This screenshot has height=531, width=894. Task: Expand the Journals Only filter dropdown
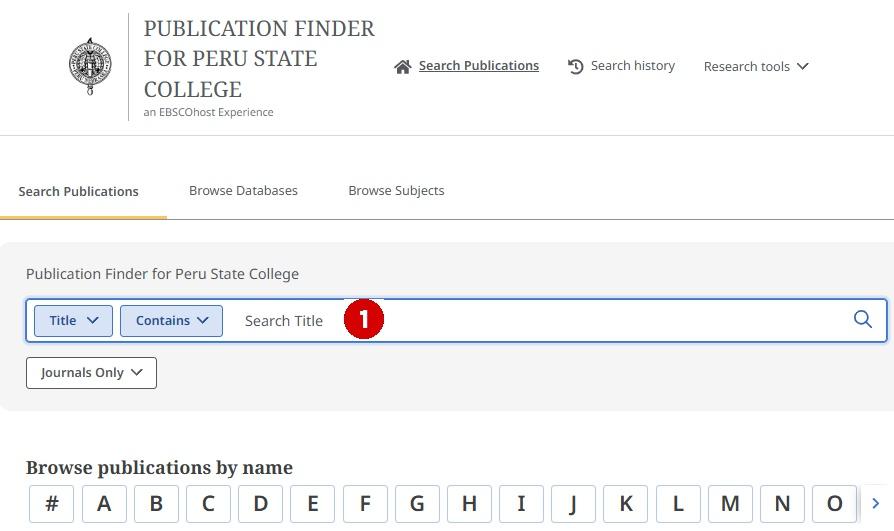(91, 373)
